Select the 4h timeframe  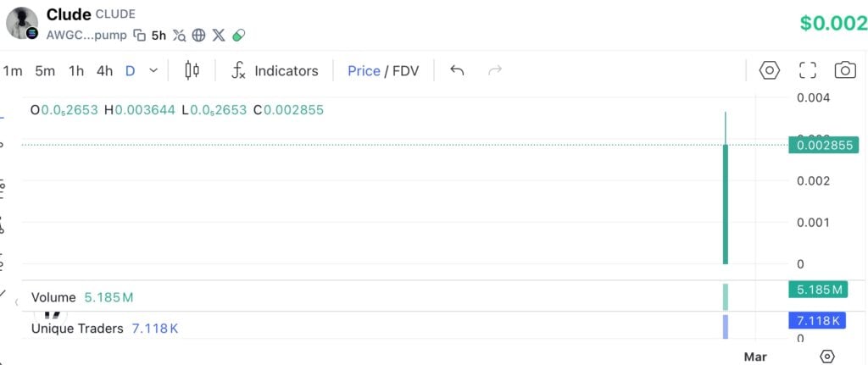coord(104,71)
